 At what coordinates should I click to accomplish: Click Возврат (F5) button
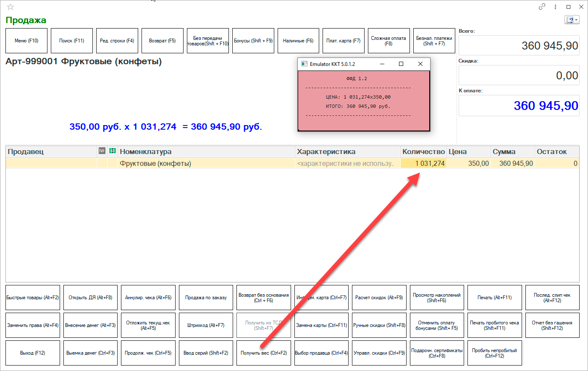pos(163,41)
